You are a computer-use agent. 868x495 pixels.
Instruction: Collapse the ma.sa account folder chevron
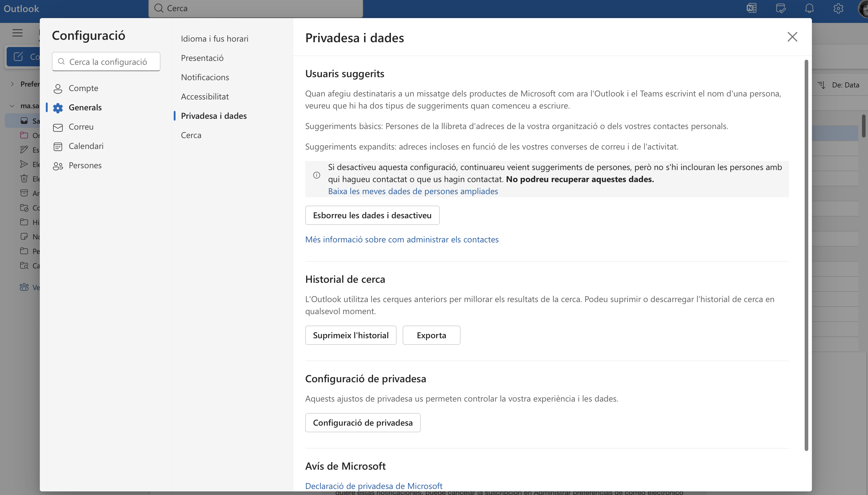pos(12,106)
